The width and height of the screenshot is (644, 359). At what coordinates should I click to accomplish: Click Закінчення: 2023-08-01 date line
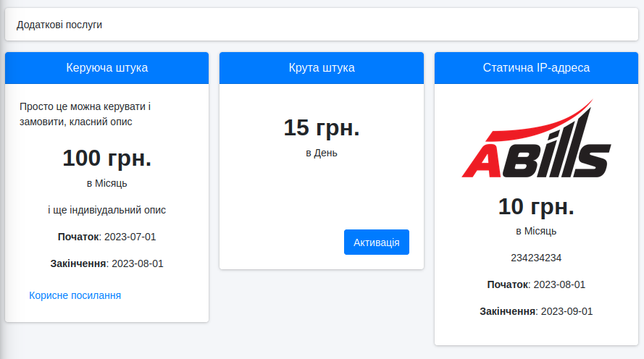coord(106,263)
